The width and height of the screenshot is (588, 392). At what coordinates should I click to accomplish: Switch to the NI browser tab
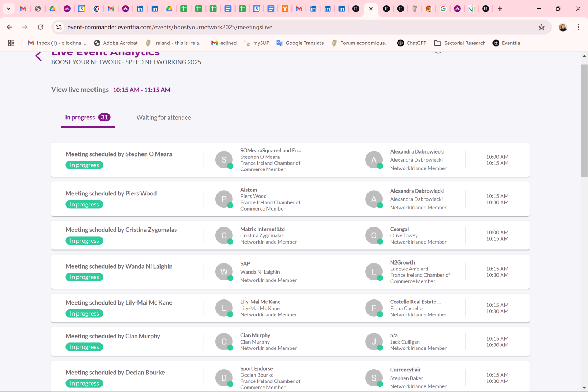tap(472, 8)
